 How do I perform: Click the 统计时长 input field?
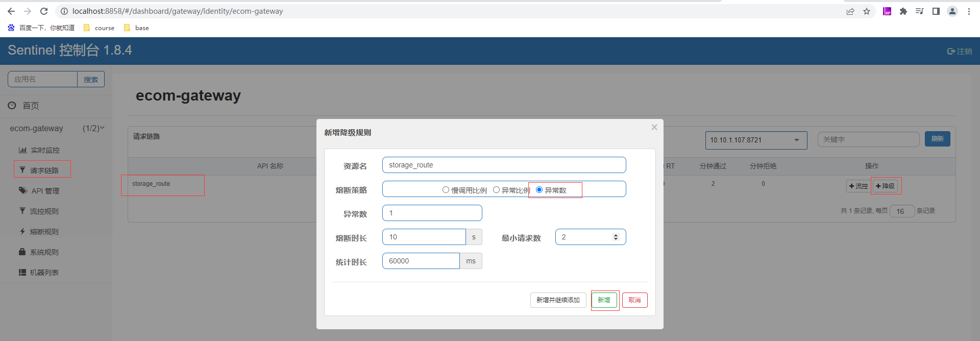pos(421,261)
